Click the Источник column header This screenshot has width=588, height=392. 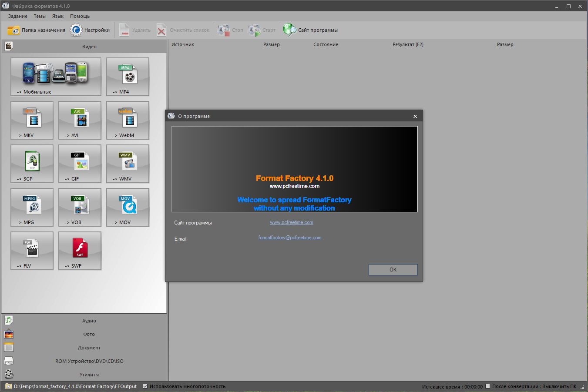pyautogui.click(x=183, y=44)
